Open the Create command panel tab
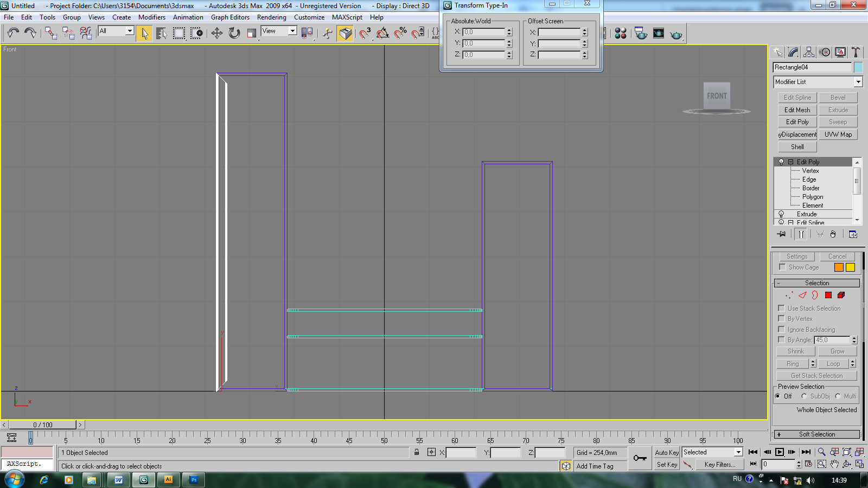868x488 pixels. click(778, 52)
